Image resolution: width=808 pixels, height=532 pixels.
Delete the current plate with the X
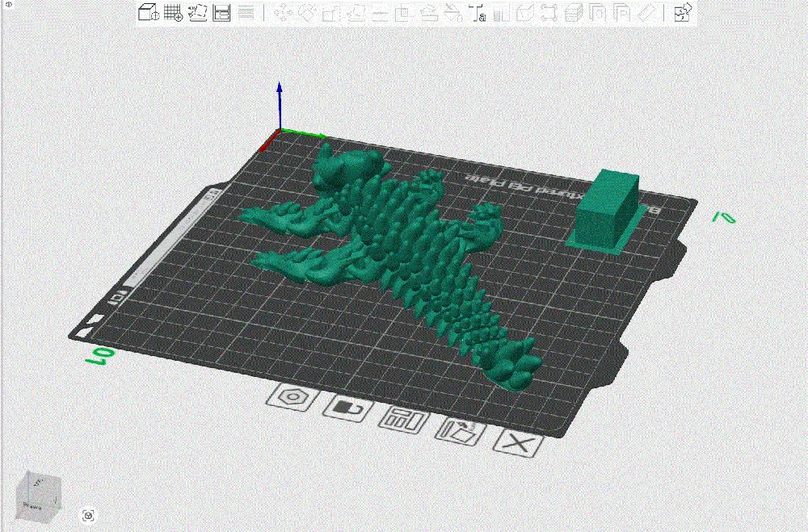pyautogui.click(x=516, y=442)
